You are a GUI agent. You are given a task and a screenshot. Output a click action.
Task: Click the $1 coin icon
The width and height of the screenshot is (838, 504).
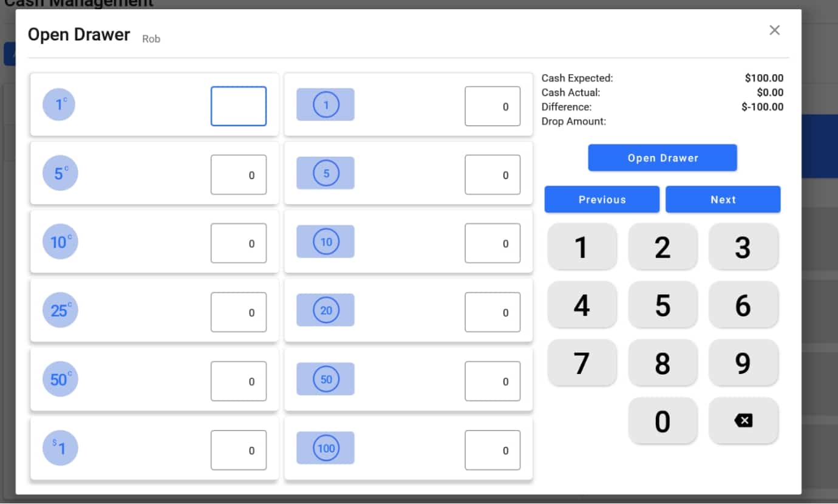60,448
